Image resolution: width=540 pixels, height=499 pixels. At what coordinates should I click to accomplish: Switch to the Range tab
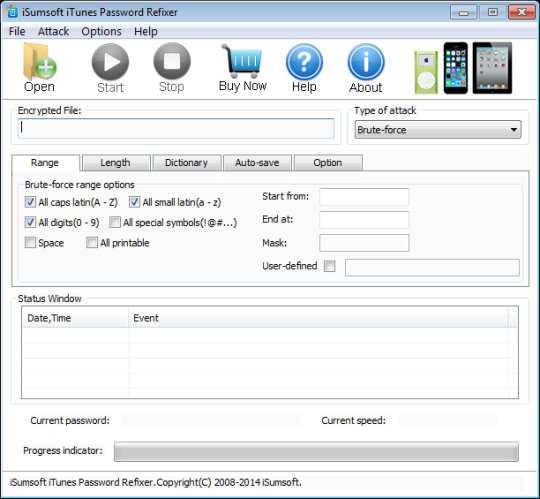(45, 163)
